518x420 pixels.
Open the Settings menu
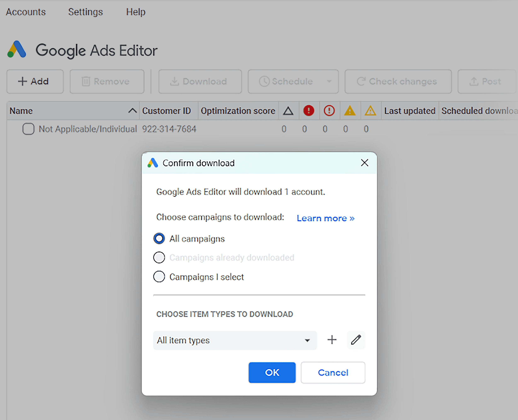point(85,12)
